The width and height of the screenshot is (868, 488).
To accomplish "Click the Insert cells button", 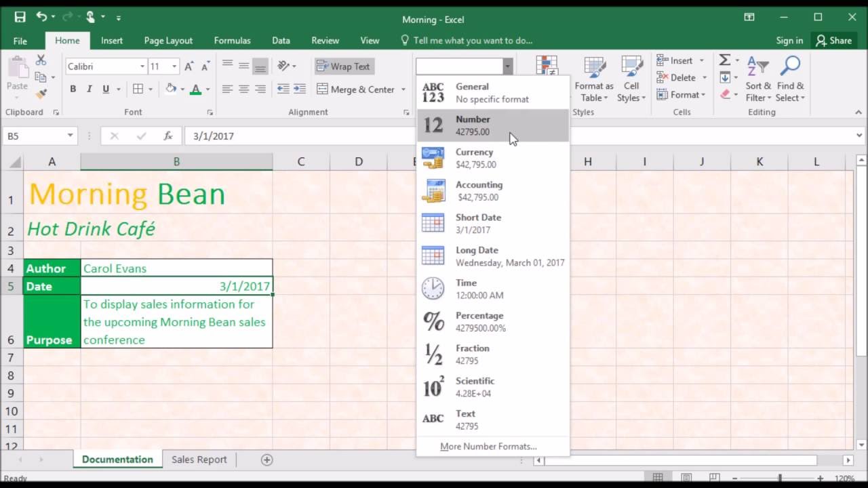I will (x=681, y=60).
